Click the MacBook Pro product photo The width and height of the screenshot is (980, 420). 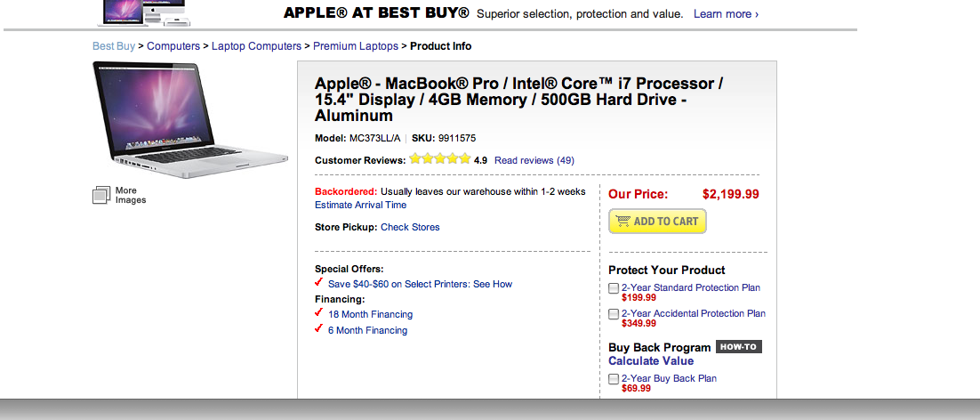coord(190,119)
